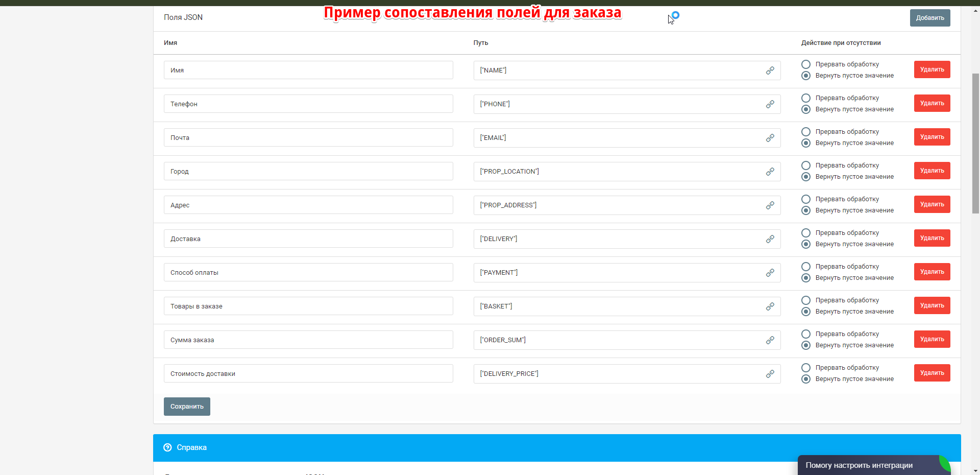The height and width of the screenshot is (475, 980).
Task: Click the link icon in the DELIVERY path field
Action: pos(770,239)
